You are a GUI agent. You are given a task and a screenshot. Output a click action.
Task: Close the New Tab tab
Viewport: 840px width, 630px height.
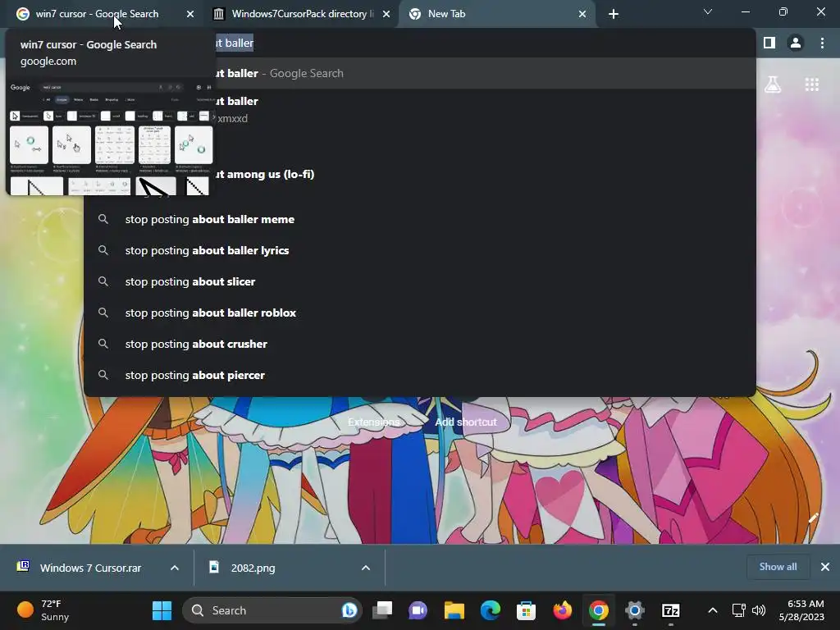tap(582, 14)
